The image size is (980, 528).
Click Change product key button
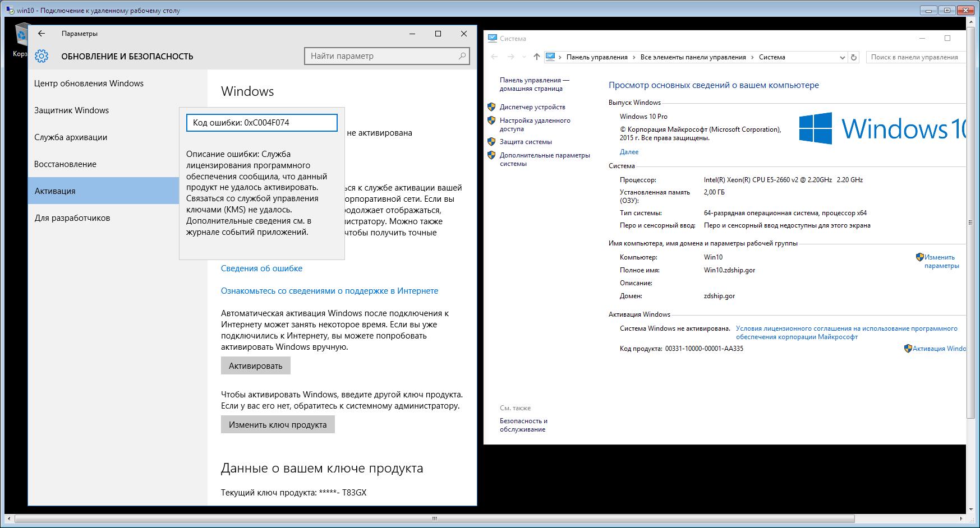(278, 424)
